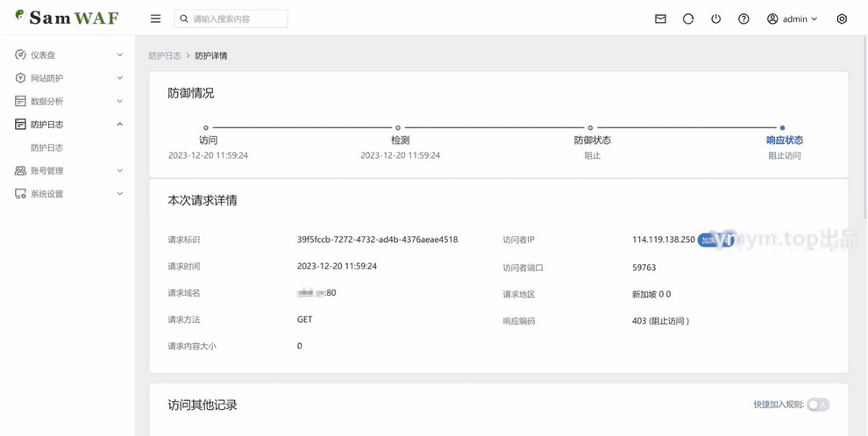
Task: Click the request method GET value
Action: point(304,319)
